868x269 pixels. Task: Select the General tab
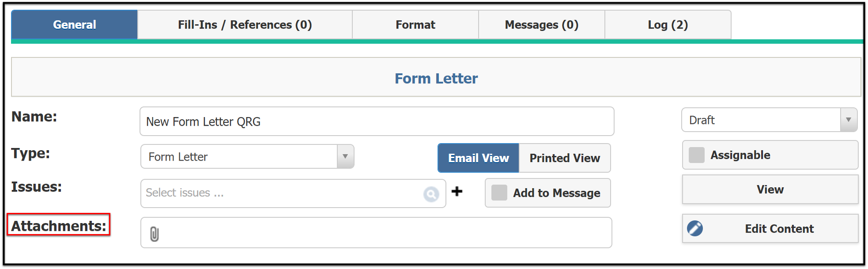coord(74,25)
